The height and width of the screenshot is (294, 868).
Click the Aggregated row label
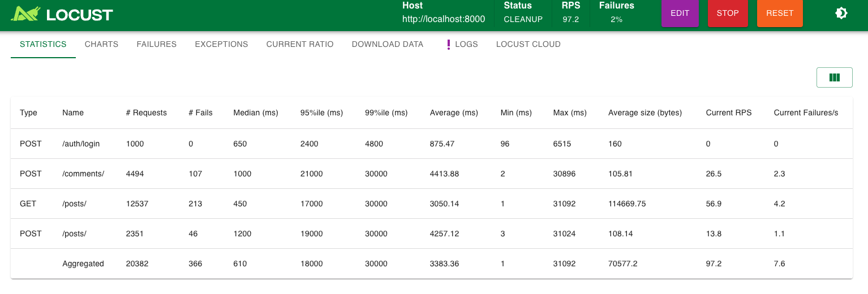[x=83, y=263]
